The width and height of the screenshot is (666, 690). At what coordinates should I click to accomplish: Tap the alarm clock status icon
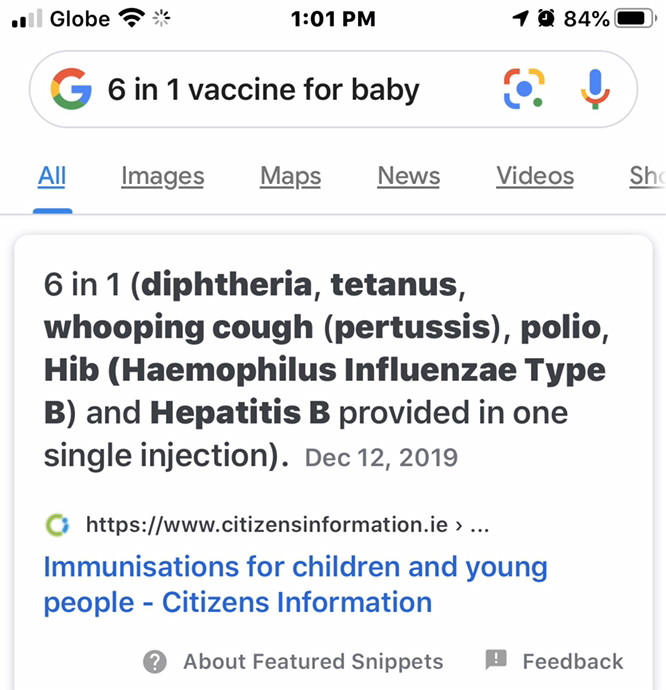click(546, 18)
